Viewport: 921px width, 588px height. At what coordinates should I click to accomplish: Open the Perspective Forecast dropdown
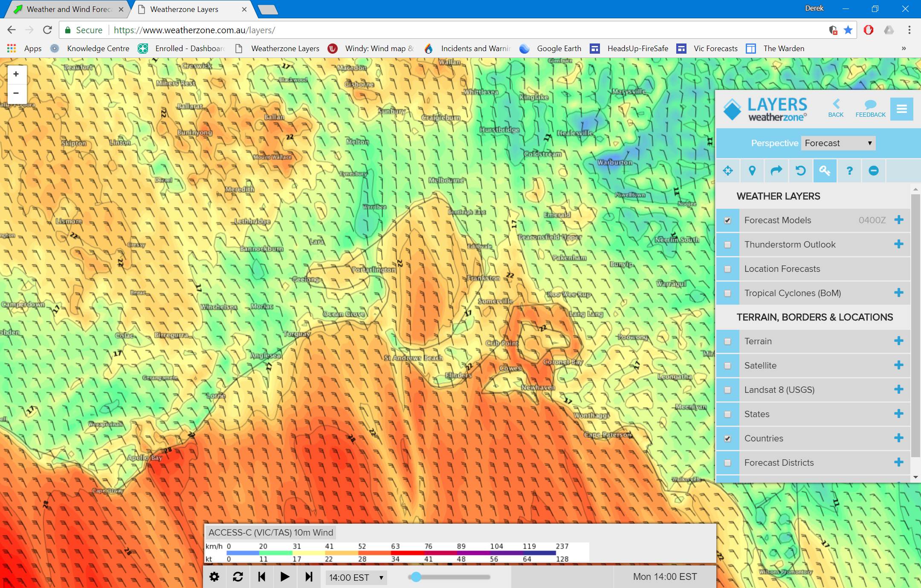tap(838, 143)
